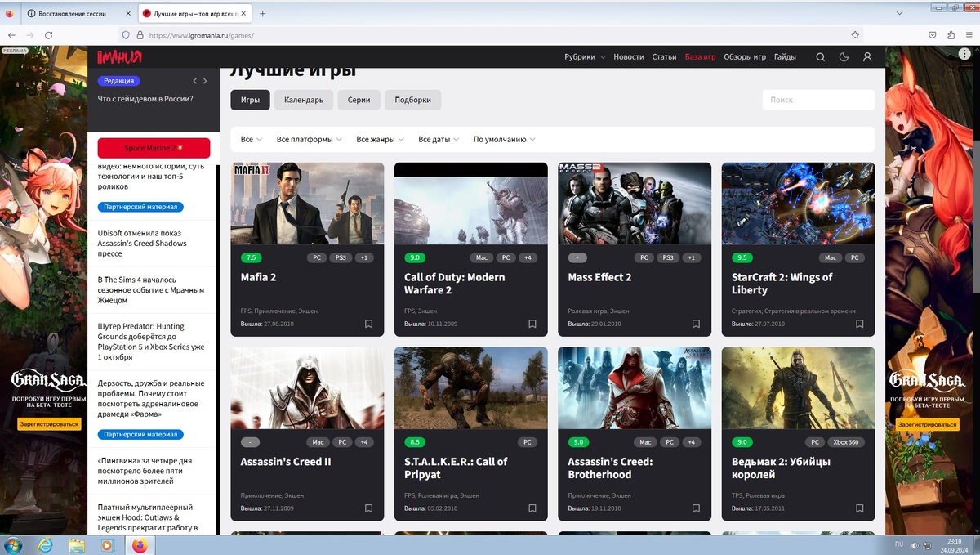
Task: Open the Mafia 2 cover image
Action: 307,204
